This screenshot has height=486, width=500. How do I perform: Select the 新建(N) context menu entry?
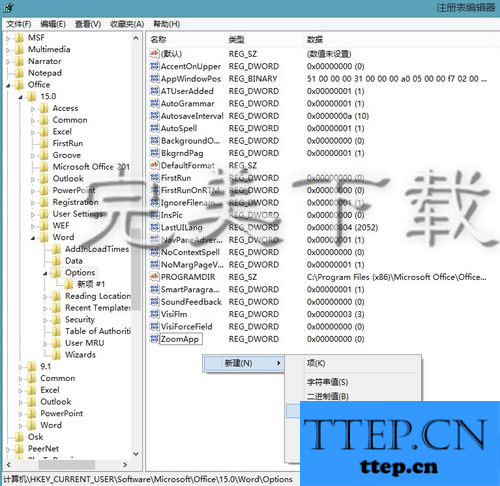point(244,363)
